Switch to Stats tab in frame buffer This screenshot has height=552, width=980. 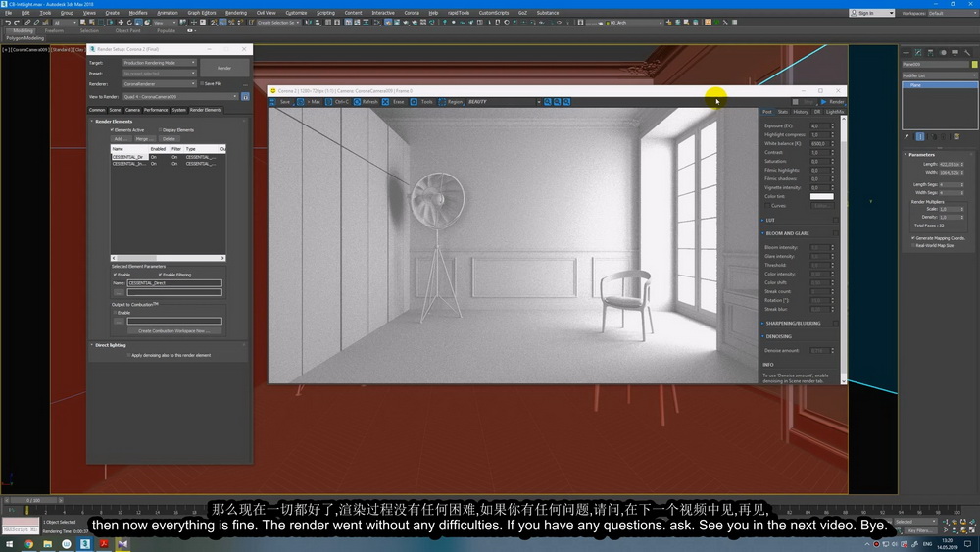pos(782,112)
